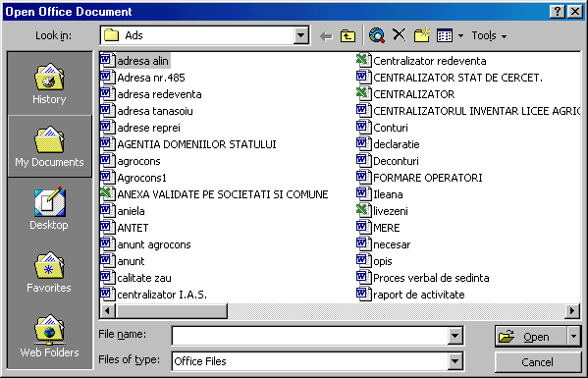Select Word icon of Ileana file

(x=363, y=193)
